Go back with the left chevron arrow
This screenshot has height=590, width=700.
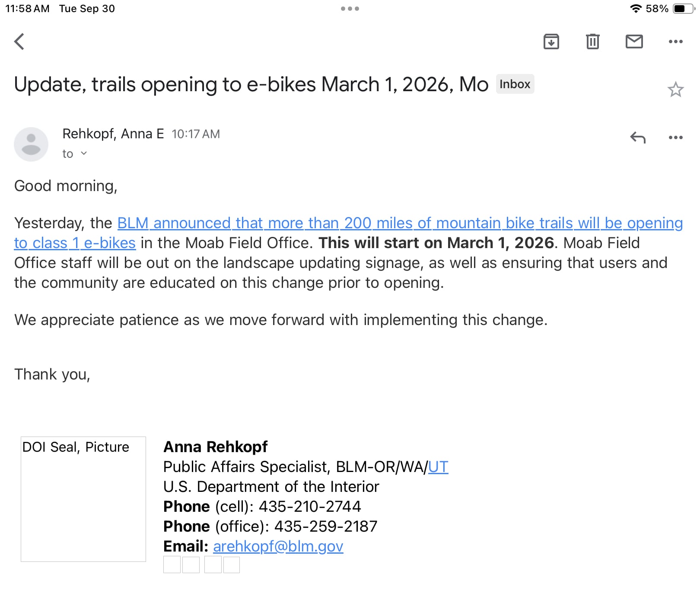(19, 42)
